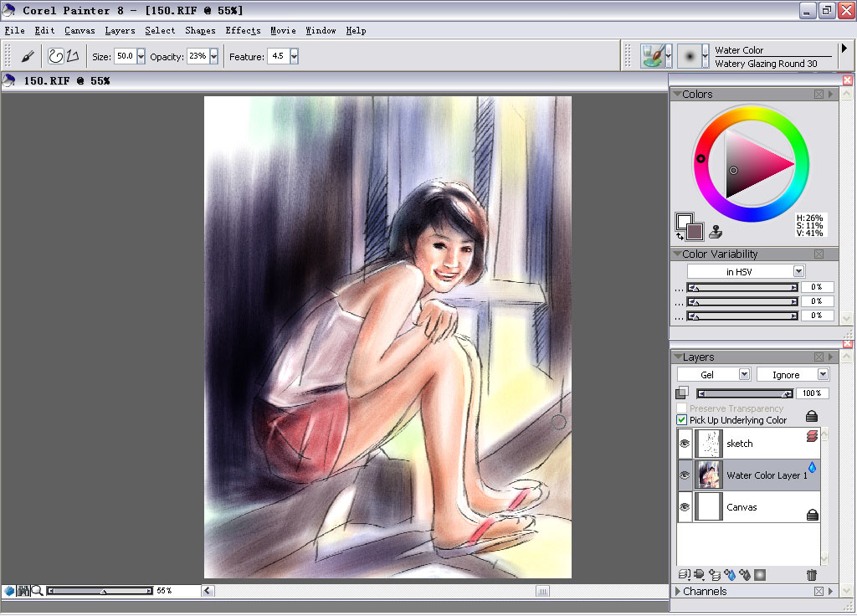Click the magnifier zoom icon in status bar
This screenshot has height=616, width=857.
(x=37, y=591)
